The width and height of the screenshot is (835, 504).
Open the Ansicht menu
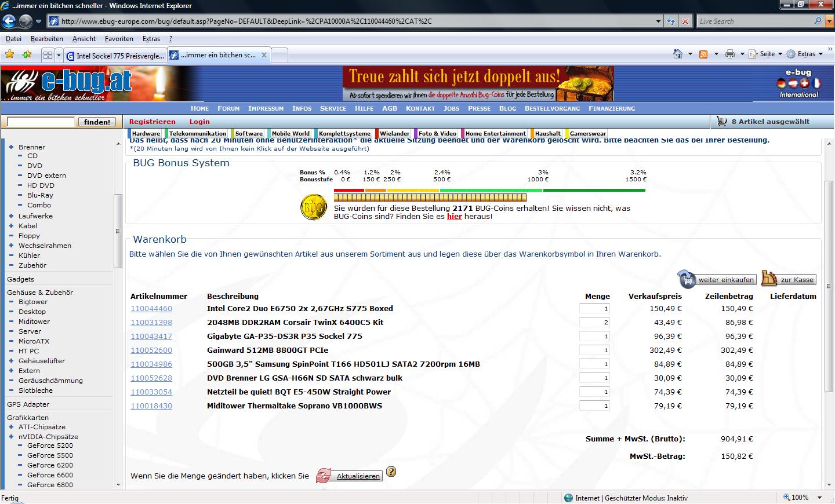coord(84,39)
